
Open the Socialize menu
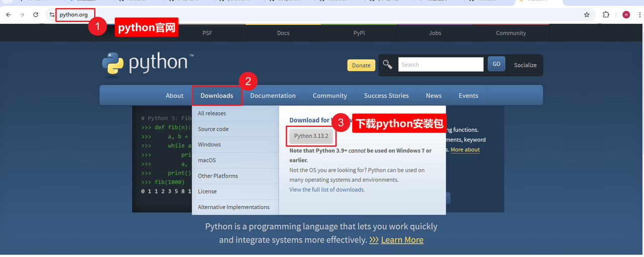point(525,65)
